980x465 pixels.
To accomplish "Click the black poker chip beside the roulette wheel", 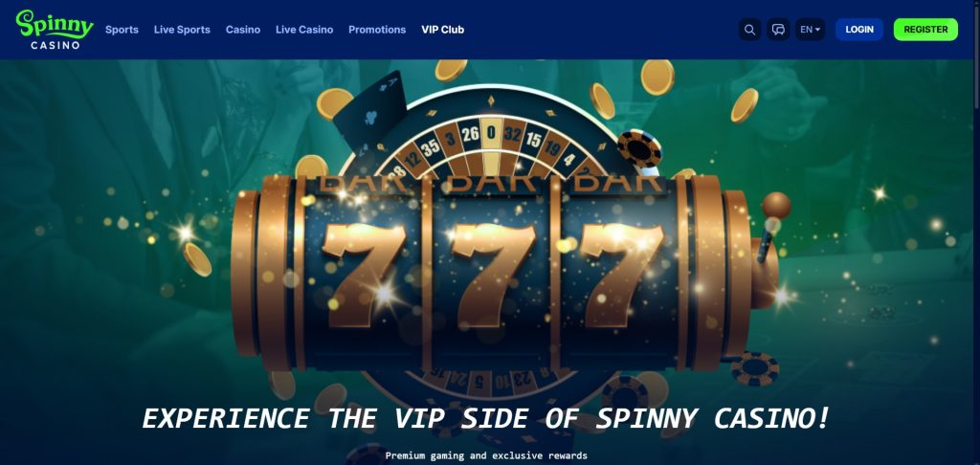I will coord(639,148).
